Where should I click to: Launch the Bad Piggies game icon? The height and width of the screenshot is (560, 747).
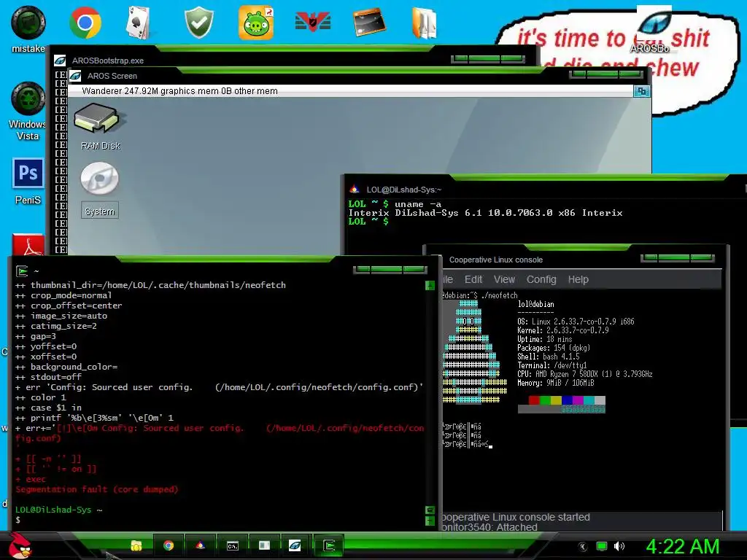pyautogui.click(x=256, y=23)
